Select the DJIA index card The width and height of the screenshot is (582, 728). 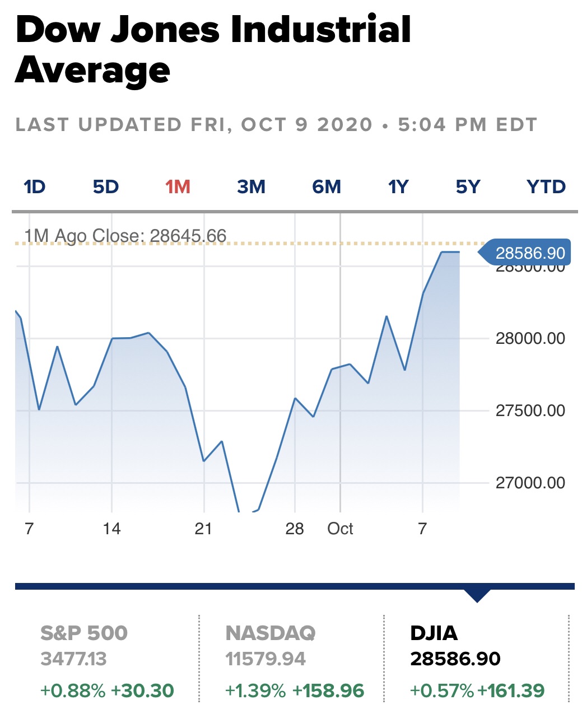pos(477,660)
